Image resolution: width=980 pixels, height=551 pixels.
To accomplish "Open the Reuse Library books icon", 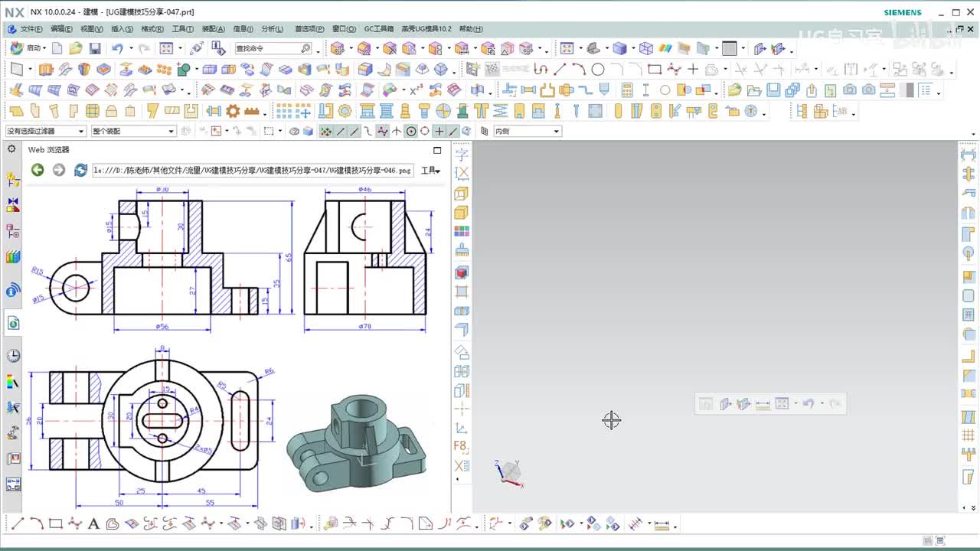I will point(13,257).
